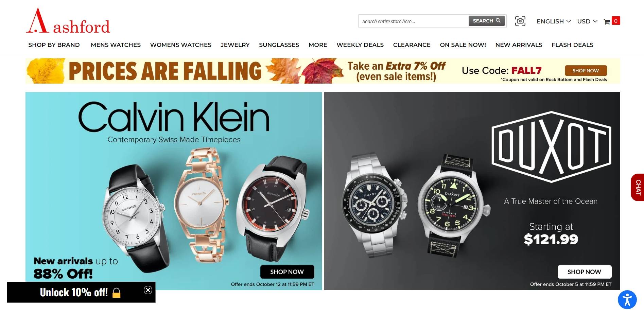644x315 pixels.
Task: Click the Unlock 10% off banner
Action: (81, 292)
